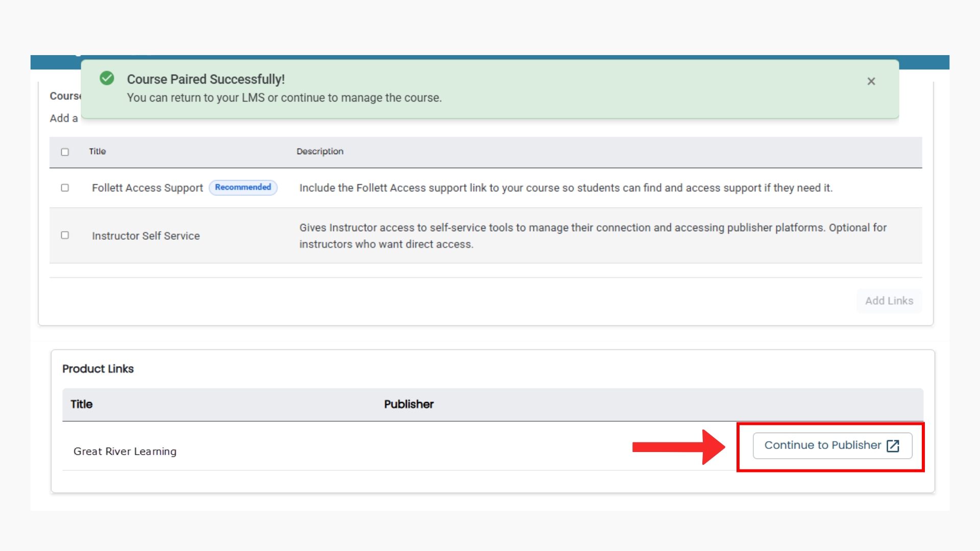980x551 pixels.
Task: Click the Add Links button
Action: pyautogui.click(x=889, y=300)
